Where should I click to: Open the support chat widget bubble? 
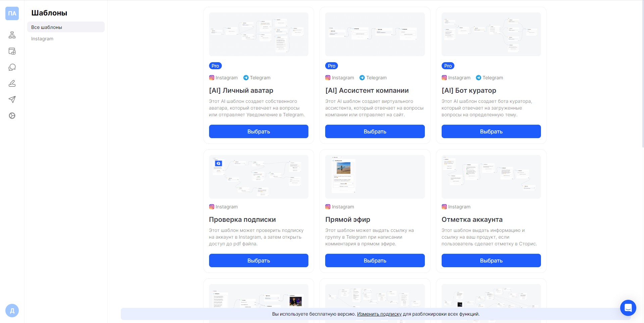point(628,308)
